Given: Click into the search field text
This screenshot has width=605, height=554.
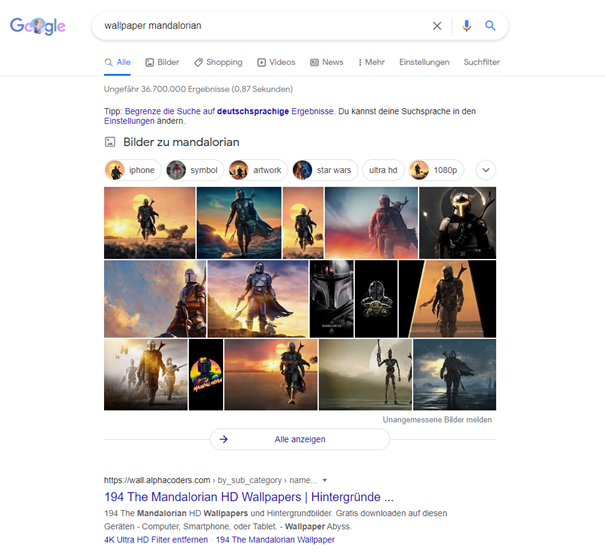Looking at the screenshot, I should pos(153,26).
